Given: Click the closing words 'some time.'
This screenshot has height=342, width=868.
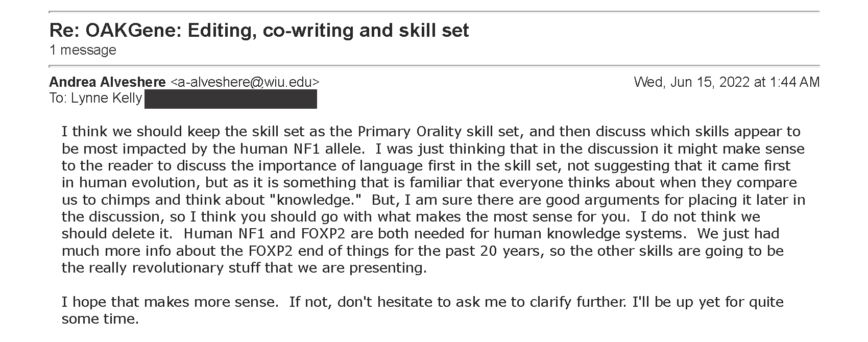Looking at the screenshot, I should pos(100,320).
